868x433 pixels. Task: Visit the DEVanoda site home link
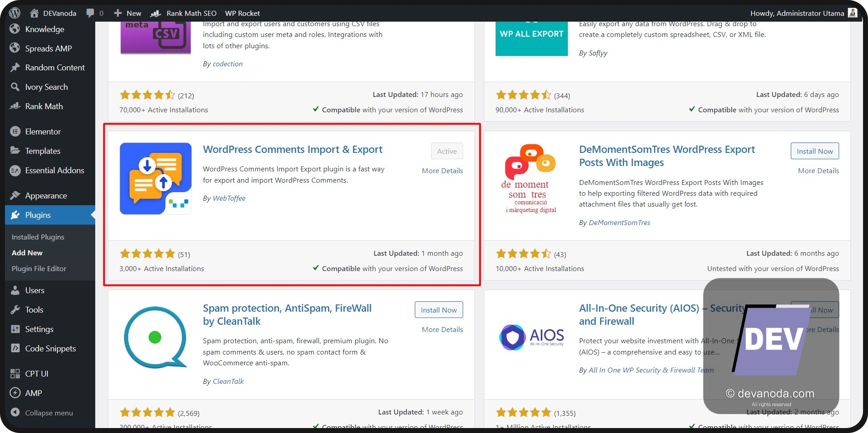pos(53,13)
